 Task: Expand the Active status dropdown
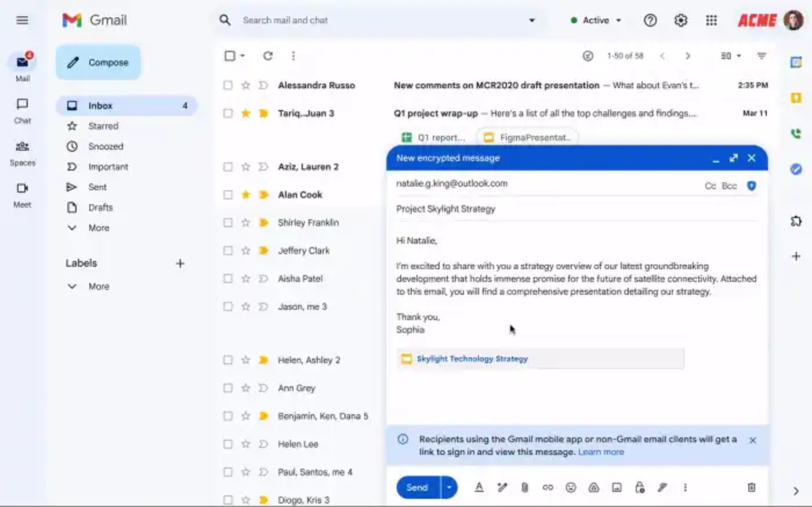click(x=596, y=20)
